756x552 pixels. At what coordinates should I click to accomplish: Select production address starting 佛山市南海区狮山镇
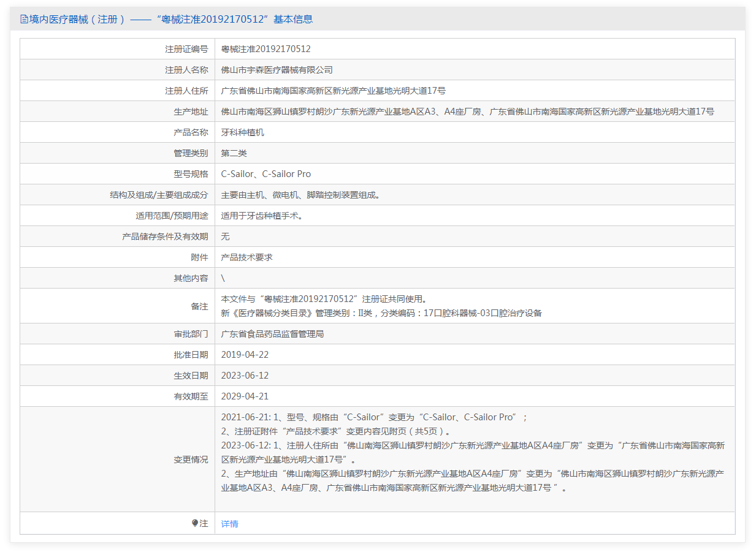(468, 112)
